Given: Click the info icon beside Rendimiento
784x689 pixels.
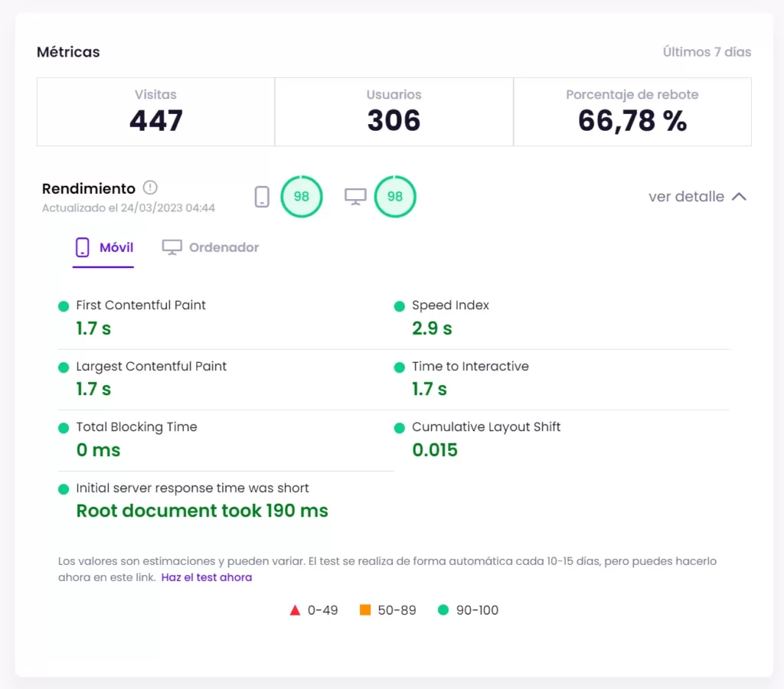Looking at the screenshot, I should tap(150, 188).
